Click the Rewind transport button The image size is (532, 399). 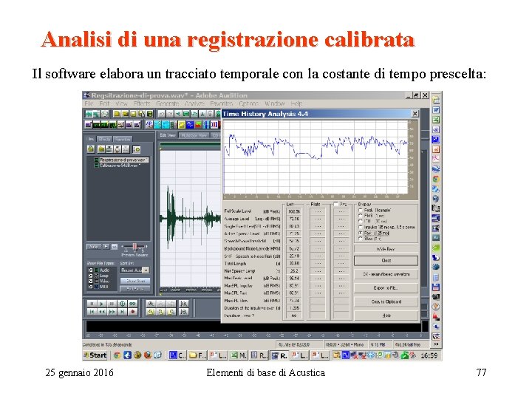(x=101, y=312)
